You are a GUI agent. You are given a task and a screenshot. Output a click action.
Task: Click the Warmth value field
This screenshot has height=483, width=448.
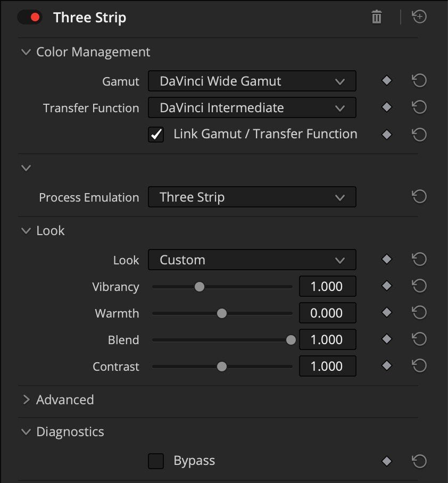pyautogui.click(x=328, y=313)
